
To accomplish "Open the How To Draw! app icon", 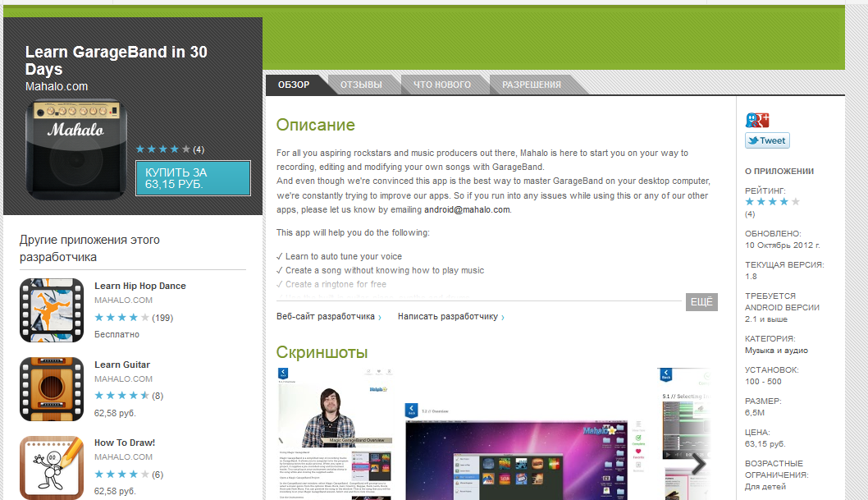I will tap(52, 467).
